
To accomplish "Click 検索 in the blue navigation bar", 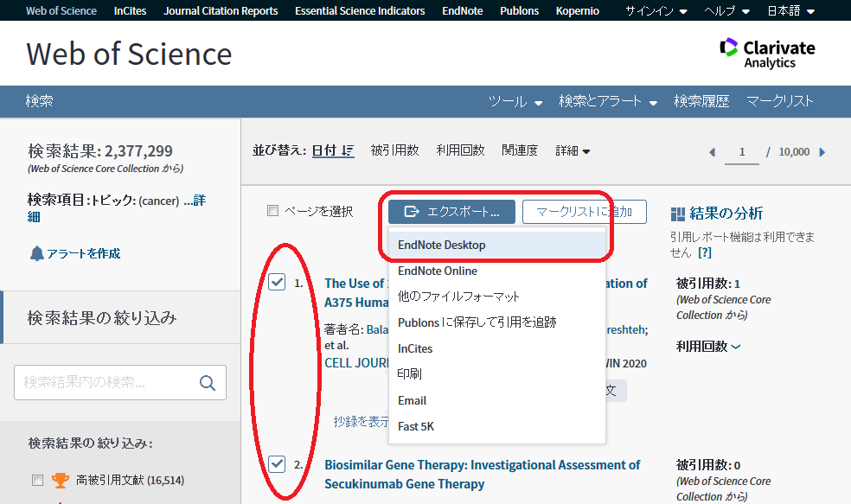I will coord(39,101).
